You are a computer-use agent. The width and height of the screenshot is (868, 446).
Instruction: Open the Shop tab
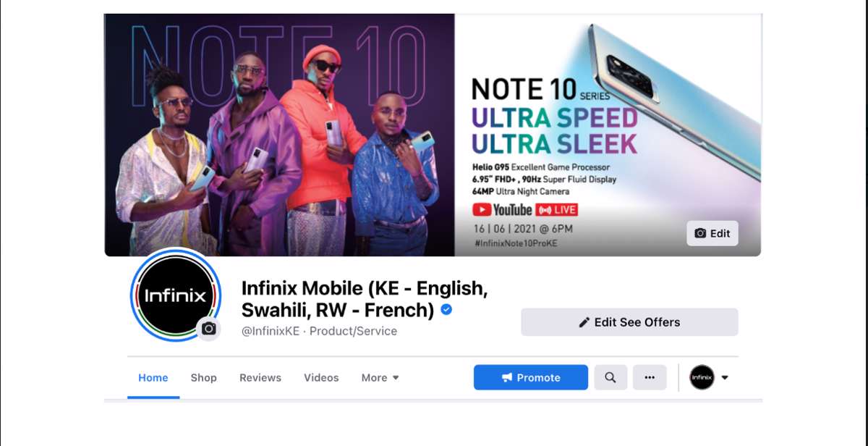pyautogui.click(x=204, y=378)
